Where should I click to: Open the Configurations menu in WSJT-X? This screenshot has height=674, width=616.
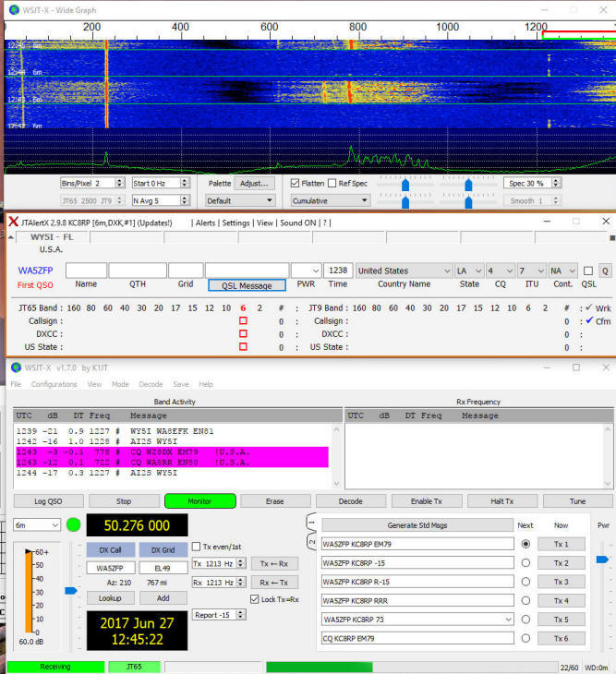coord(54,384)
